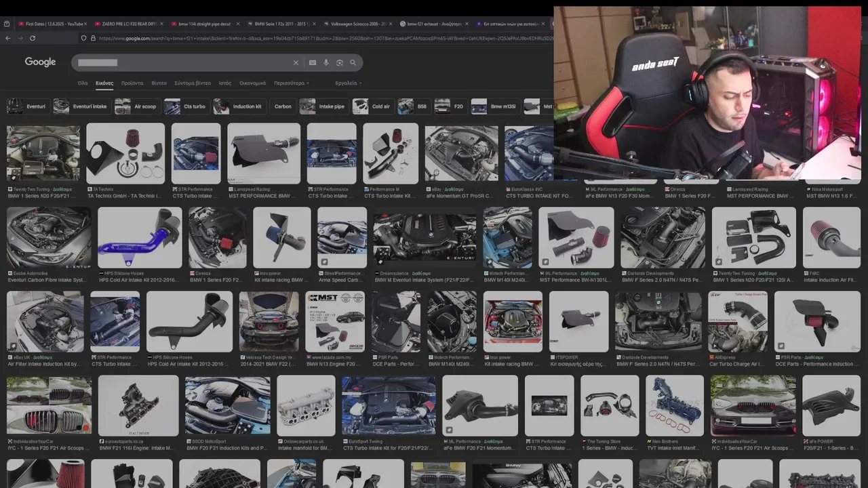
Task: Open the TA Technix GmbH intake thumbnail
Action: 125,153
